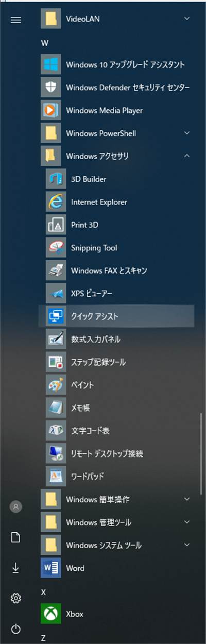206x644 pixels.
Task: Select the Snipping Tool label
Action: (x=94, y=248)
